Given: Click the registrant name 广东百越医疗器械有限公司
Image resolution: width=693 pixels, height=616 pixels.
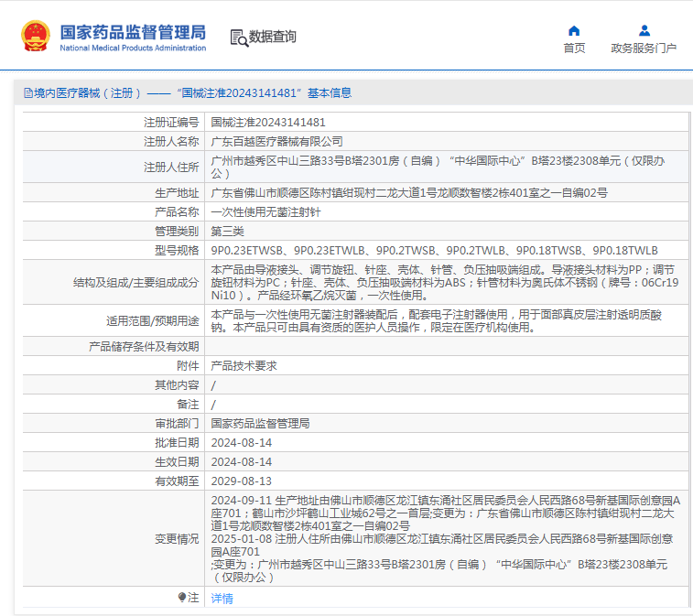Looking at the screenshot, I should click(277, 141).
